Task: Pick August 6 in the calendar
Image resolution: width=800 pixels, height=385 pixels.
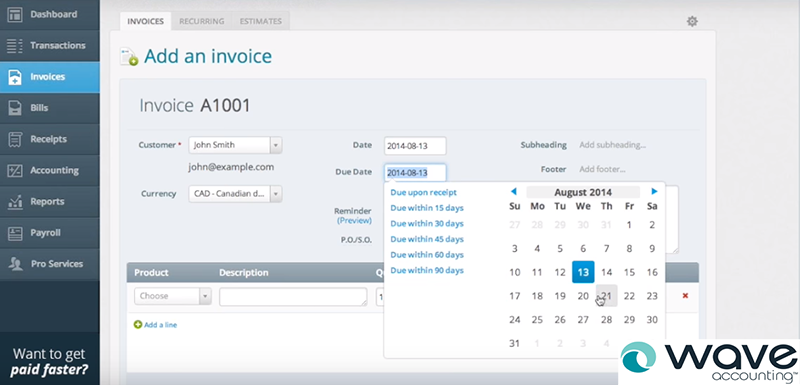Action: coord(583,248)
